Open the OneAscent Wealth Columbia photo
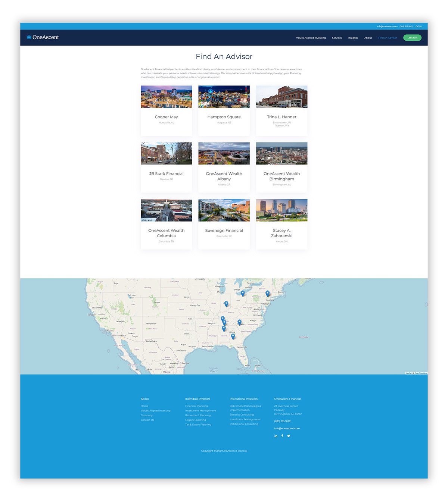Image resolution: width=448 pixels, height=501 pixels. [167, 210]
